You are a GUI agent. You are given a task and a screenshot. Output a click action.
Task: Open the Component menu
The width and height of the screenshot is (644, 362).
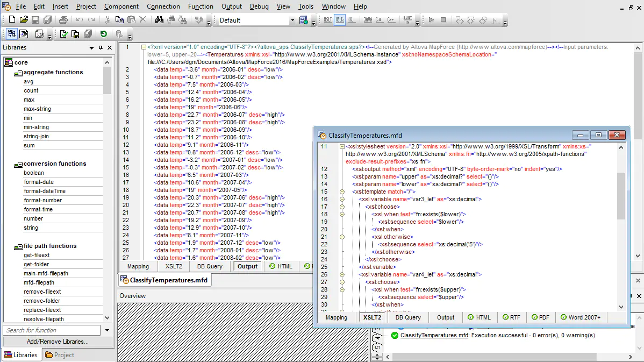(x=121, y=6)
